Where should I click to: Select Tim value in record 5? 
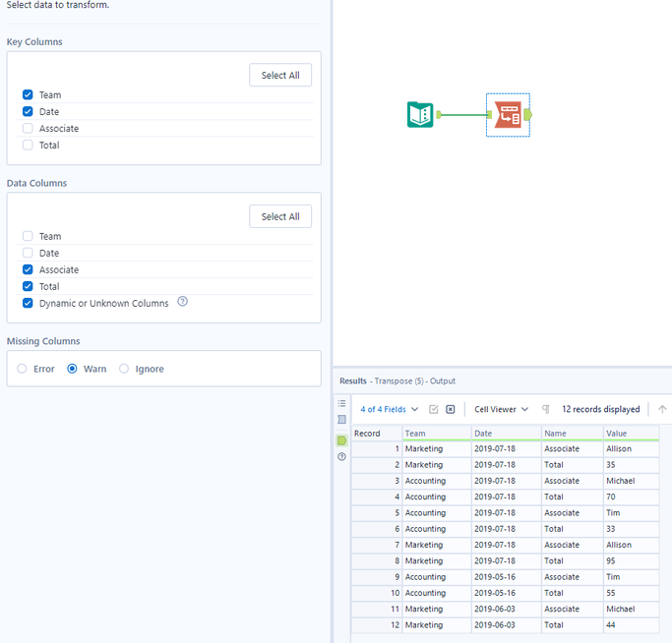tap(631, 513)
